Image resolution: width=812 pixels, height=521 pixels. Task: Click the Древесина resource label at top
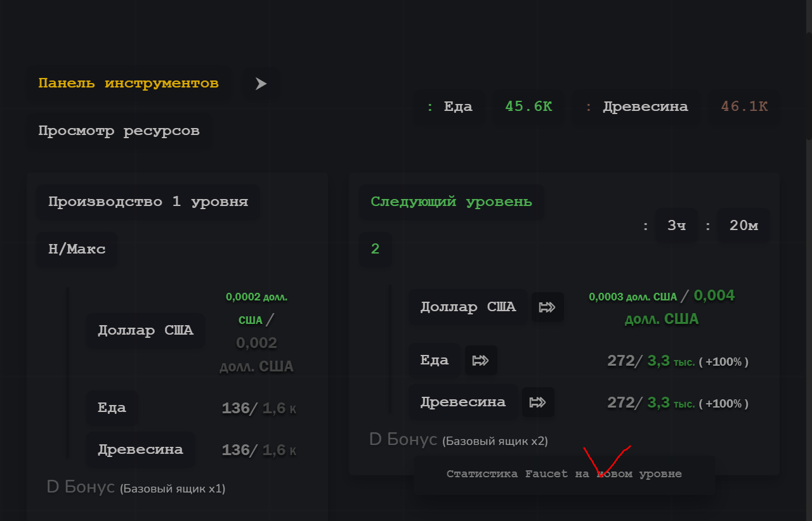click(637, 106)
